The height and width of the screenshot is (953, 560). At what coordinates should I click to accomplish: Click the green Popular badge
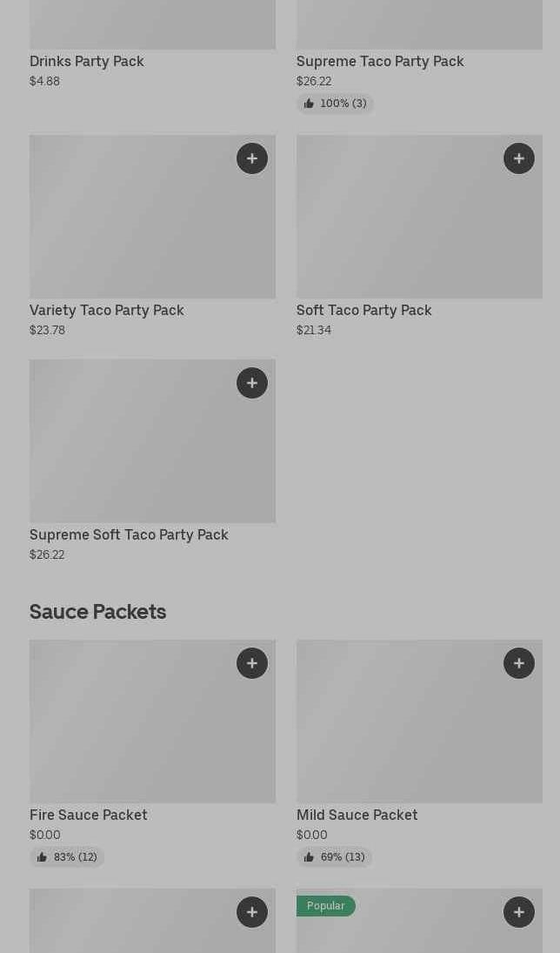tap(326, 906)
